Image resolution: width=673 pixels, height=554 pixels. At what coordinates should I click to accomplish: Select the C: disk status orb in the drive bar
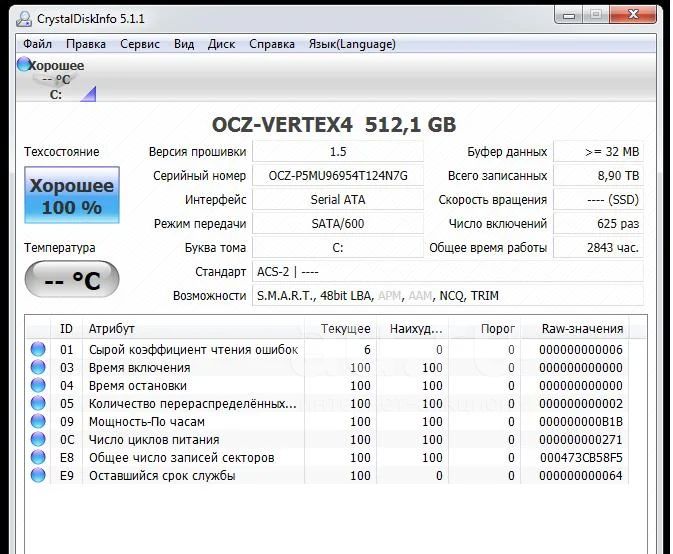[x=24, y=65]
